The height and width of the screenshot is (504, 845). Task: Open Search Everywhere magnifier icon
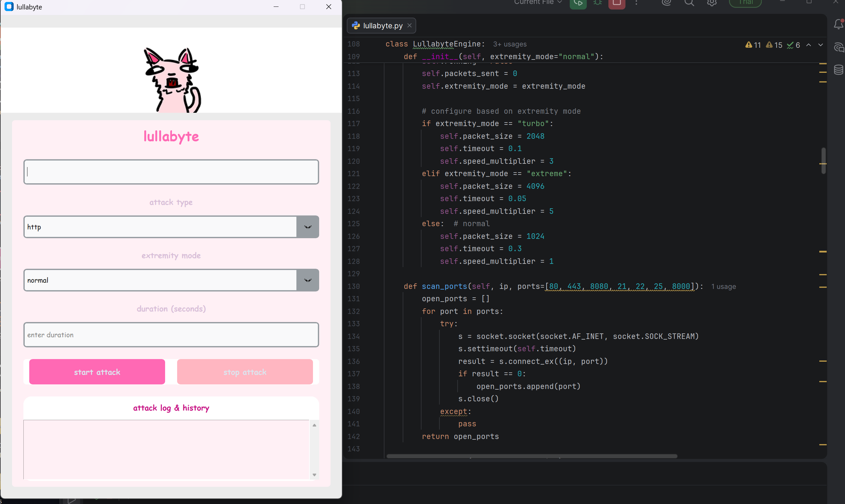tap(689, 3)
